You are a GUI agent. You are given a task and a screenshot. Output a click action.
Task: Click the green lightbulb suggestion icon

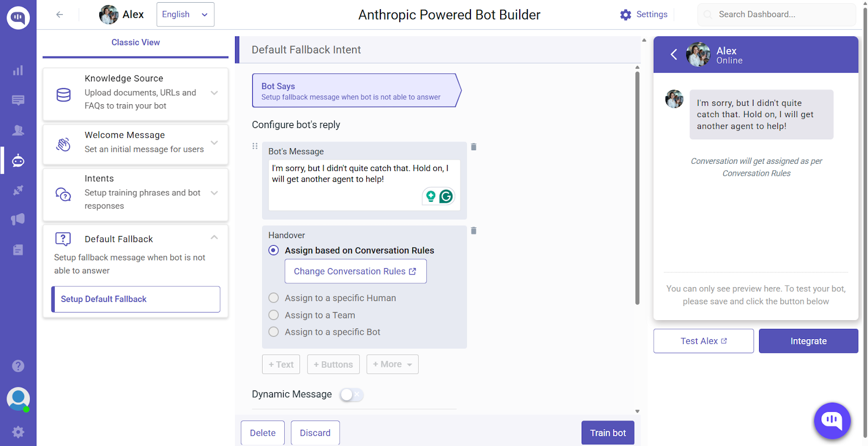click(431, 196)
